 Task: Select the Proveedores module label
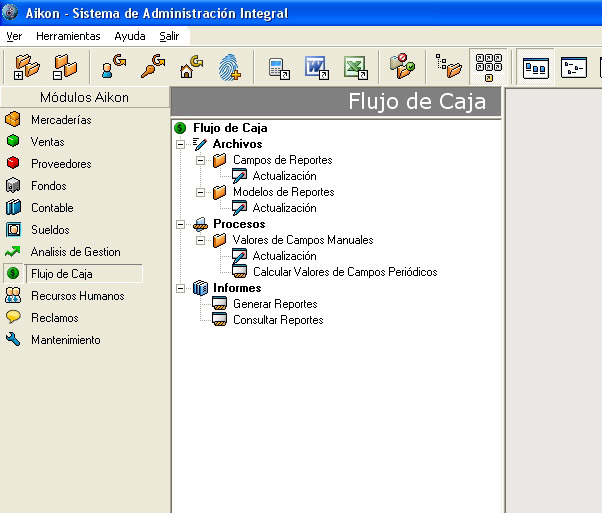click(61, 164)
